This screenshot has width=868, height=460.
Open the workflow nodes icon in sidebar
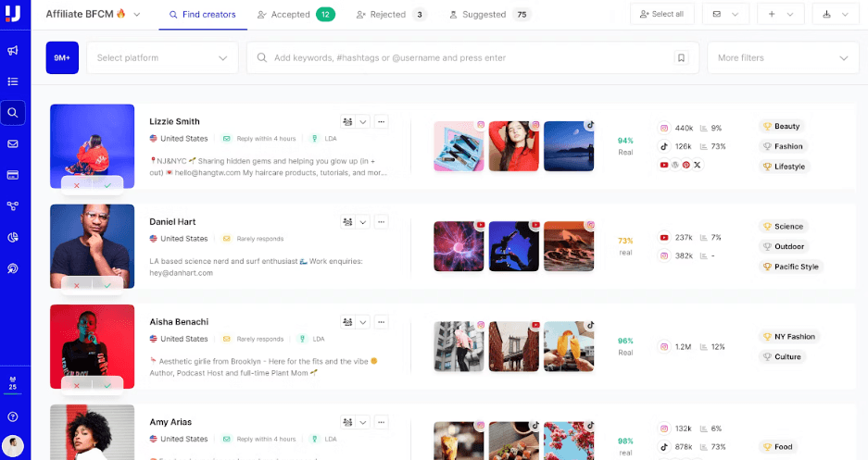[x=13, y=206]
